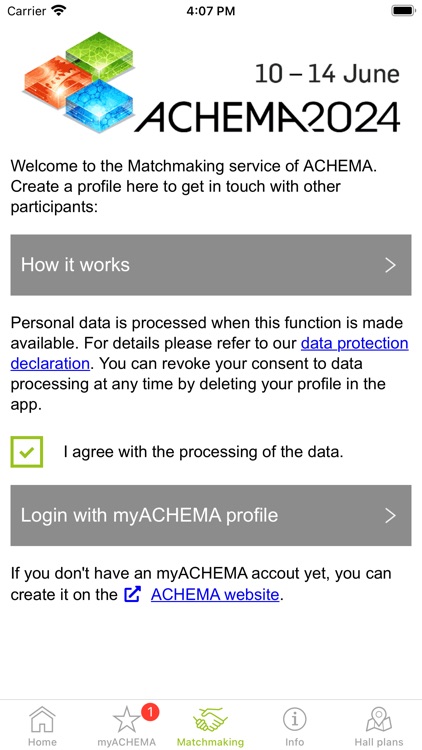Open the Hall plans map icon
Viewport: 422px width, 750px height.
378,719
